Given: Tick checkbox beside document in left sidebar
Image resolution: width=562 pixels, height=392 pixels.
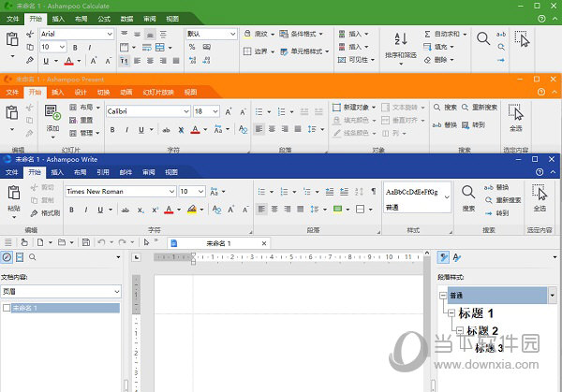Looking at the screenshot, I should tap(7, 308).
